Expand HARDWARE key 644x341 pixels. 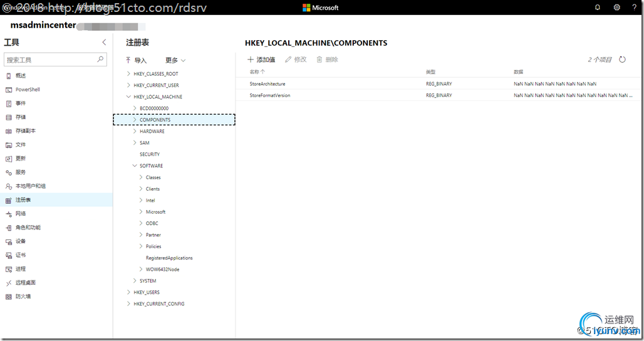pyautogui.click(x=135, y=131)
